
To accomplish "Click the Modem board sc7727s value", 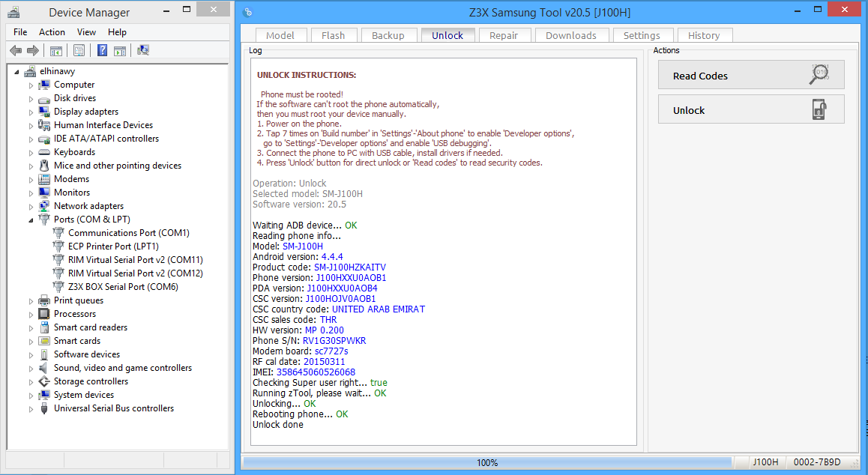I will [331, 351].
